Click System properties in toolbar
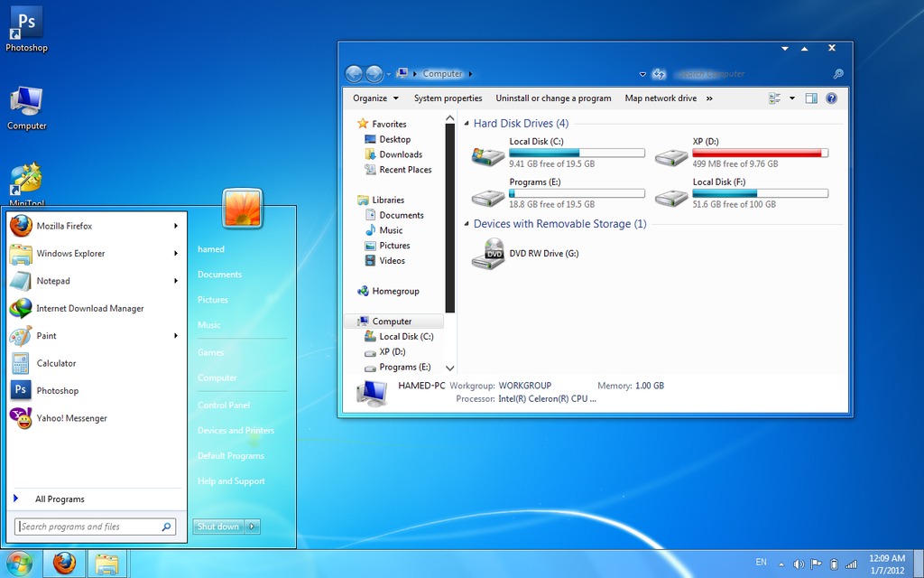This screenshot has width=924, height=578. [448, 98]
